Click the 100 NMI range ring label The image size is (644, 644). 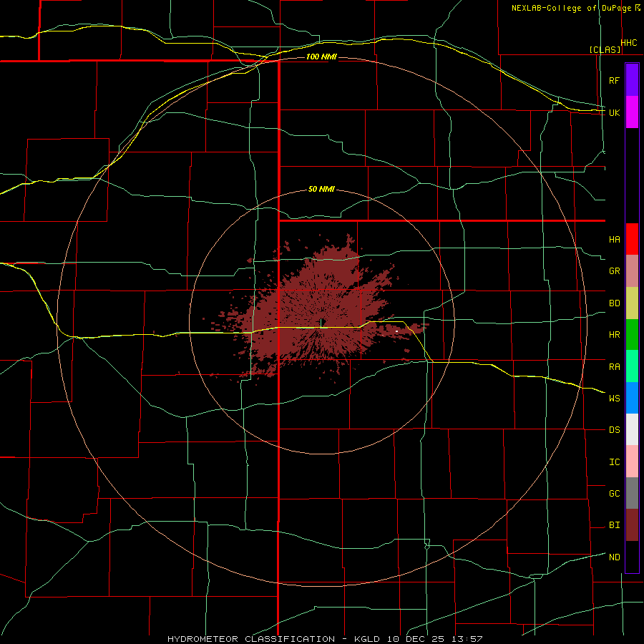[x=321, y=57]
